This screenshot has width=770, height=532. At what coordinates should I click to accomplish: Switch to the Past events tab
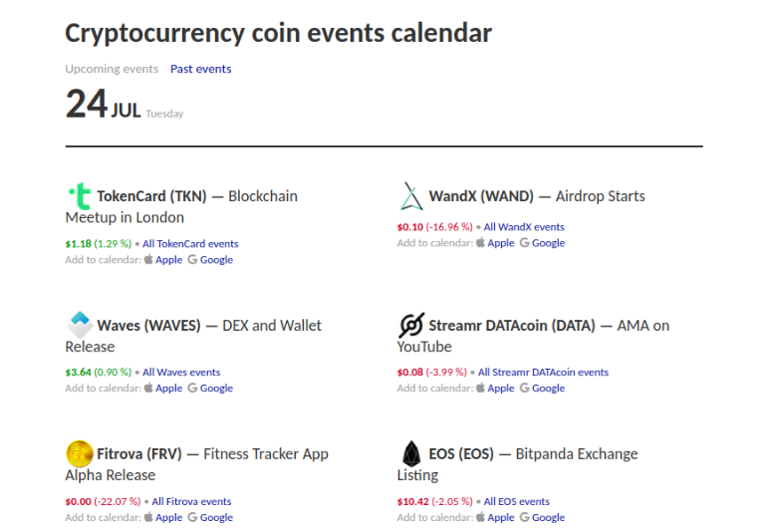click(x=200, y=69)
